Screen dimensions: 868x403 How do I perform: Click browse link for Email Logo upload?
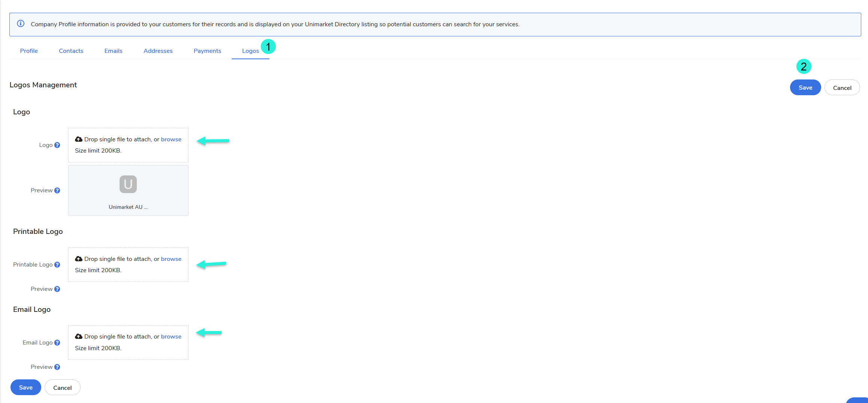click(x=171, y=337)
